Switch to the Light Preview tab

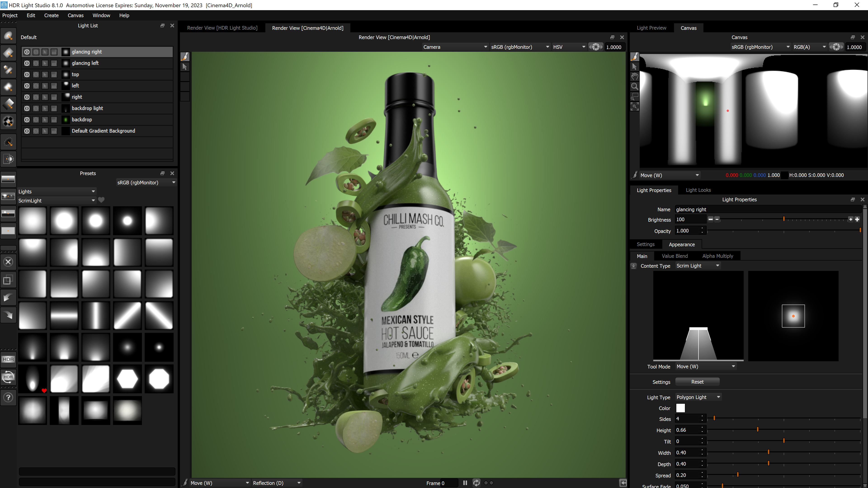click(651, 28)
